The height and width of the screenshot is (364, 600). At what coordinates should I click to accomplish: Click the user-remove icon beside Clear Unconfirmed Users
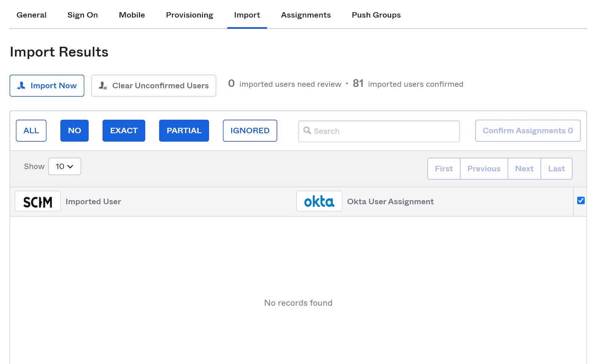coord(102,85)
